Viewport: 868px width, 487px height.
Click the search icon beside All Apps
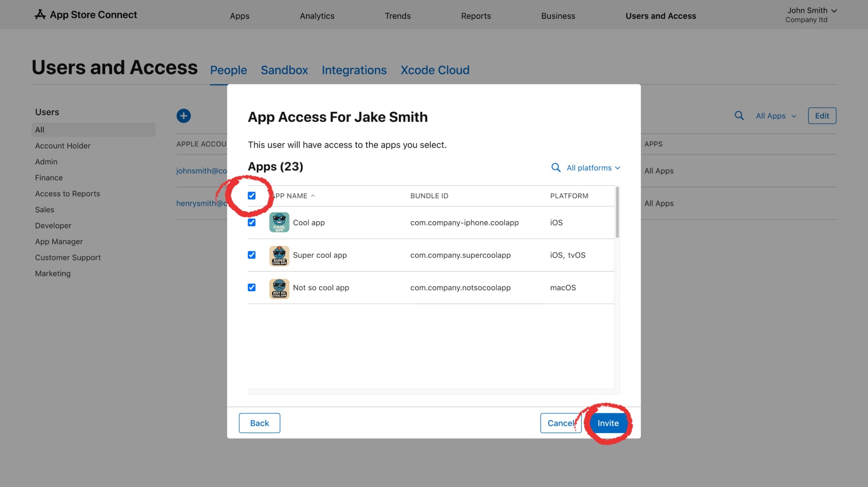pos(739,115)
